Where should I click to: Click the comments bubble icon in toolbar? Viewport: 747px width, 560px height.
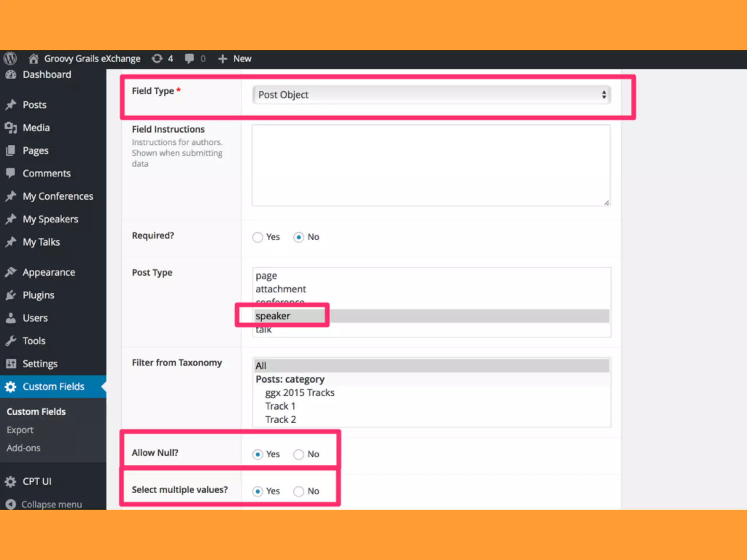point(189,58)
